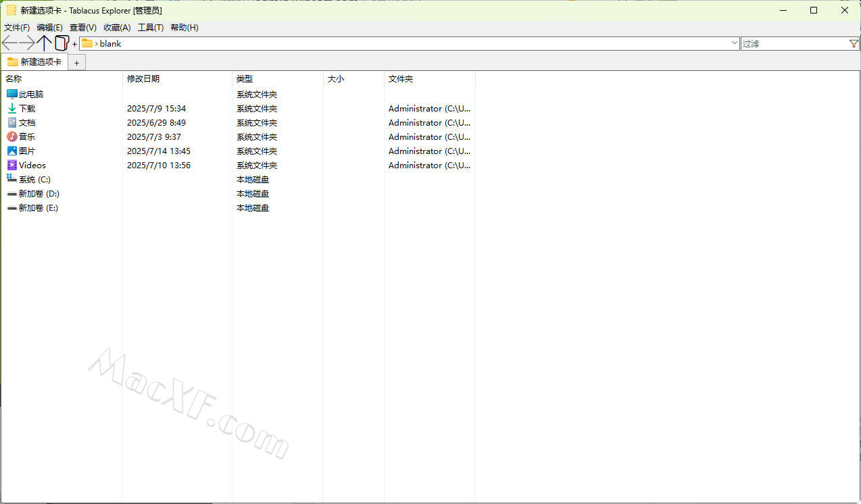The height and width of the screenshot is (504, 861).
Task: Click the Forward arrow in toolbar
Action: tap(27, 43)
